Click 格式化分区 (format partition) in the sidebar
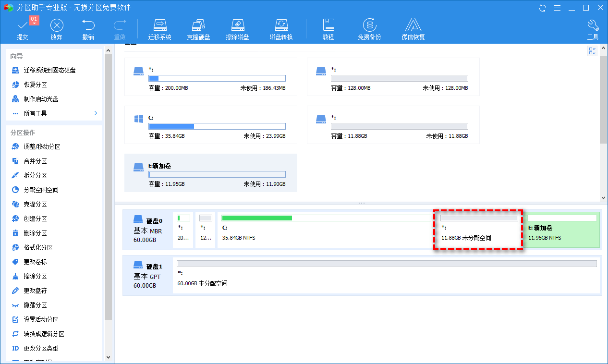Viewport: 608px width, 364px height. pyautogui.click(x=38, y=248)
